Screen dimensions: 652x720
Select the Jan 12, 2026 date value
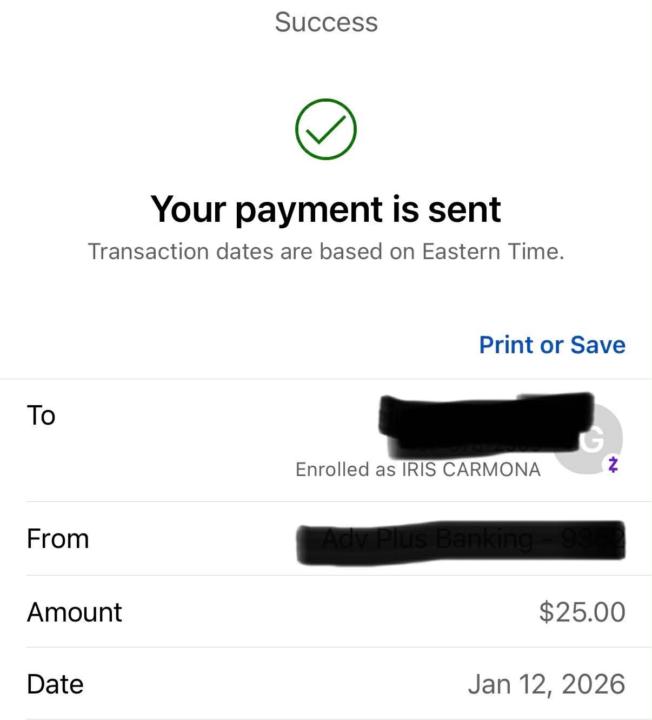point(546,685)
